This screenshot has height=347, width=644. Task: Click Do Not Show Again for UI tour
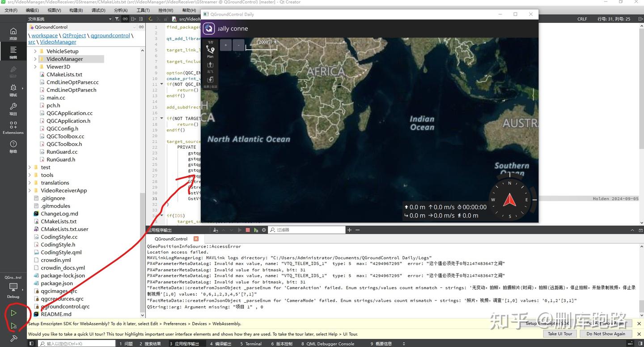coord(606,334)
